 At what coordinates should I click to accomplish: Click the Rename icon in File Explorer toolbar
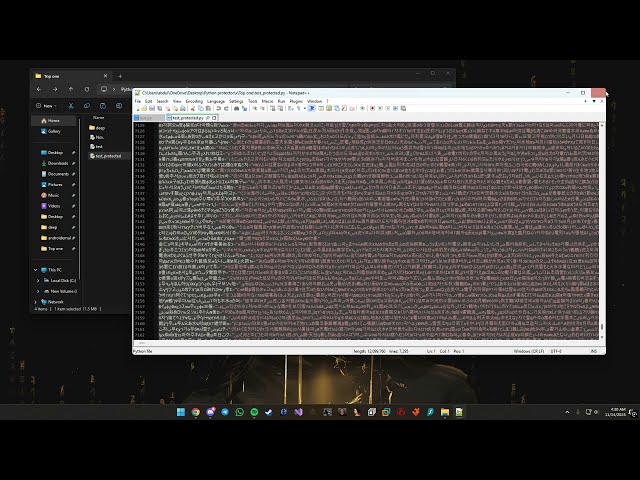click(119, 106)
